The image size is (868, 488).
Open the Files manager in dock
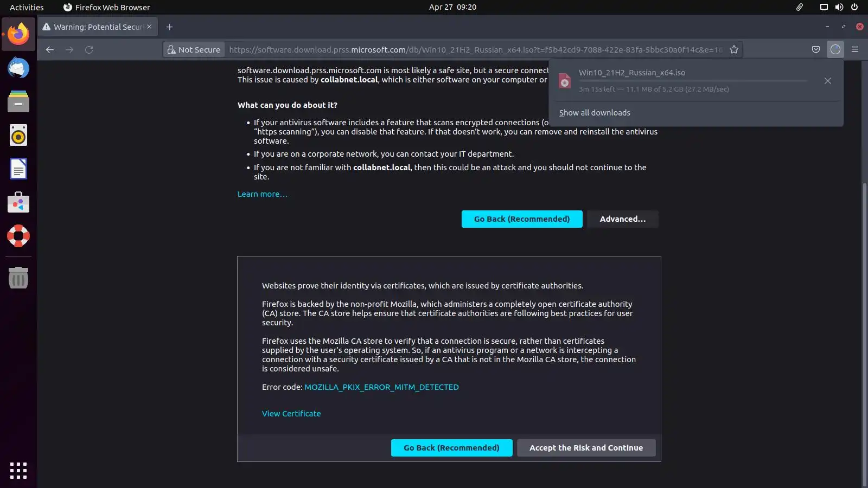(18, 101)
